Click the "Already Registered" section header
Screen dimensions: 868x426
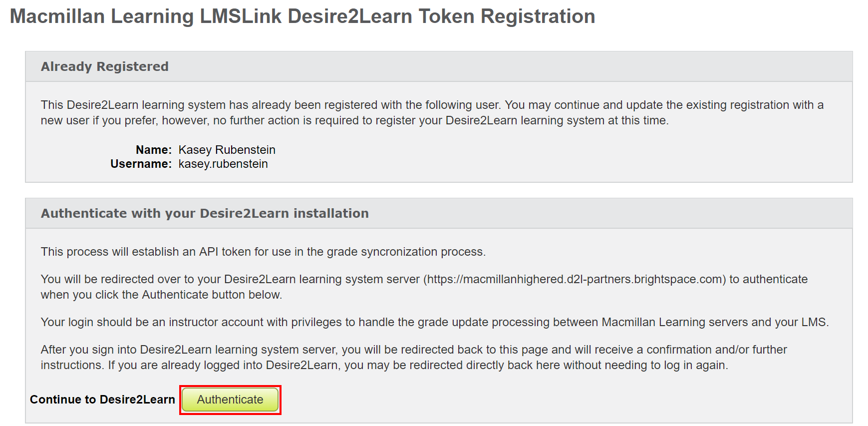104,66
